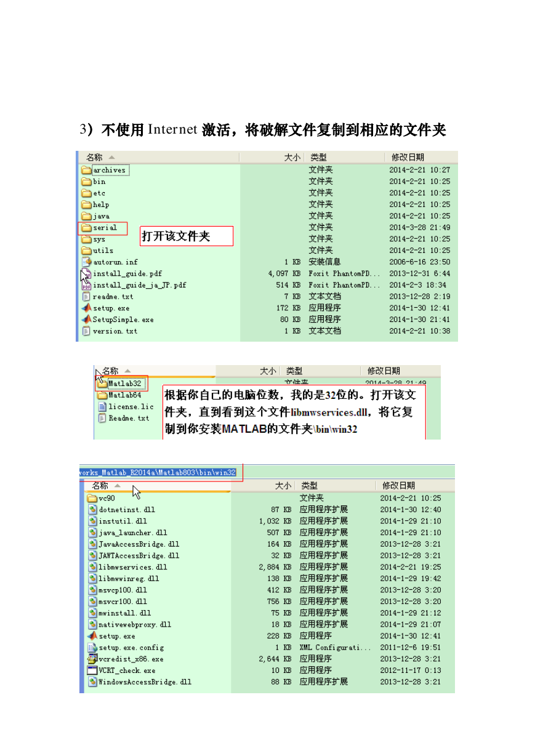The width and height of the screenshot is (535, 756).
Task: Click the JAWTAccessBridge.dll file name
Action: 139,555
